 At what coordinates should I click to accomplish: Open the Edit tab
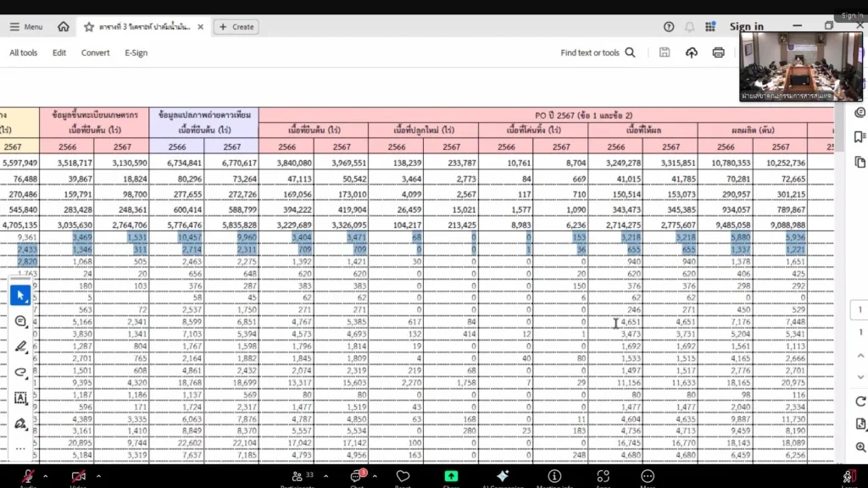(59, 53)
